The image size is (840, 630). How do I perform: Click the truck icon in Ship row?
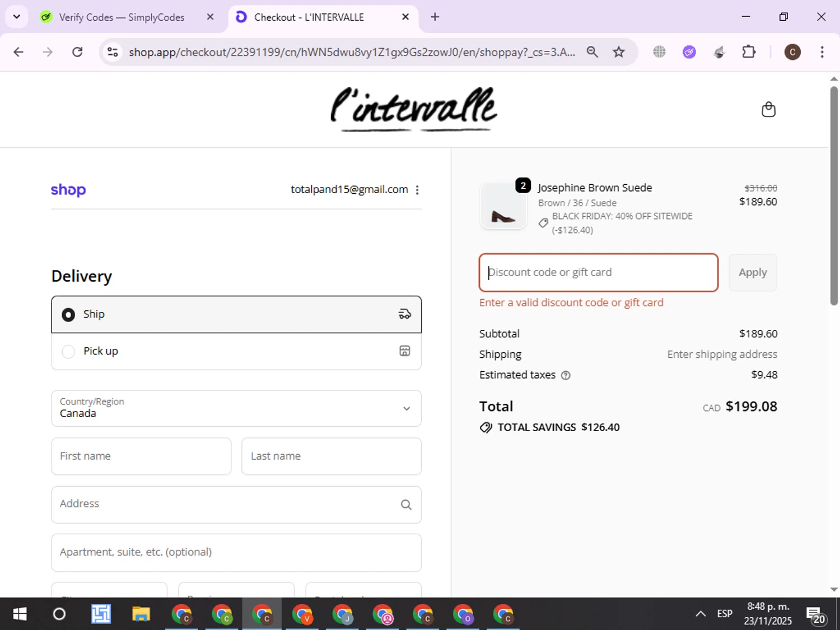click(x=404, y=314)
